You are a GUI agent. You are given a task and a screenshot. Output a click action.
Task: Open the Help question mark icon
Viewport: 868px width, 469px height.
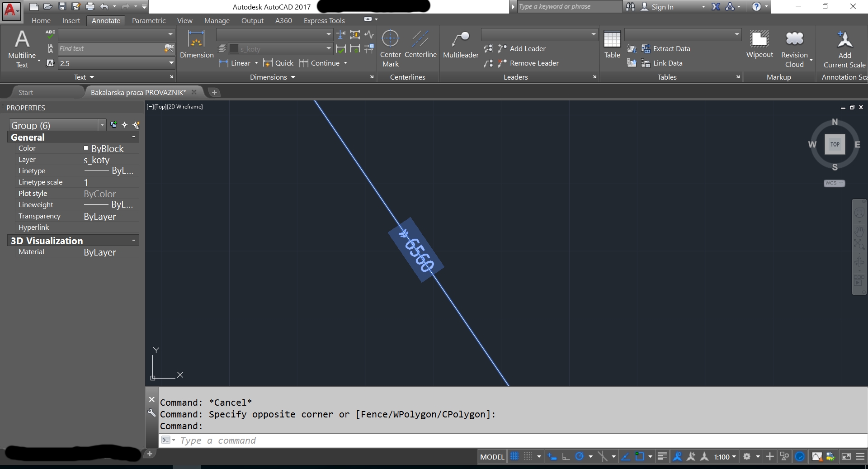tap(756, 7)
